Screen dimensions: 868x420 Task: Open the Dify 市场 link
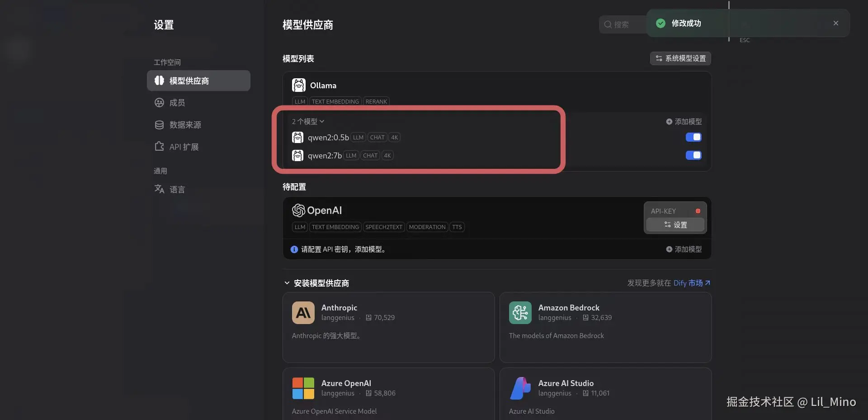pos(692,283)
